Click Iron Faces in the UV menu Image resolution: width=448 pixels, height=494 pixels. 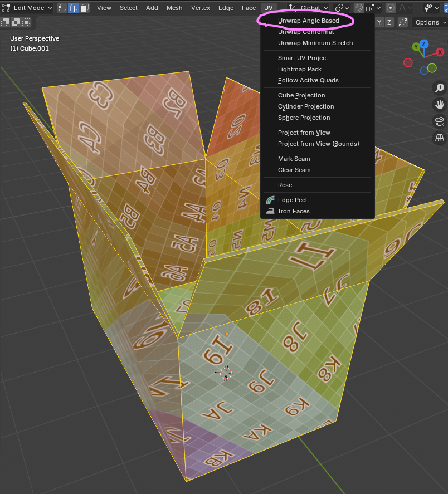[294, 211]
